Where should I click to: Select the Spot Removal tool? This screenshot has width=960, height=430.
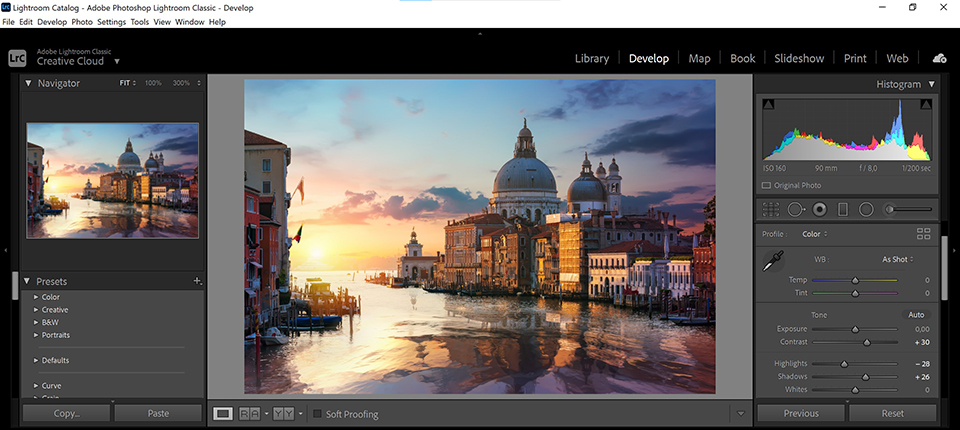tap(795, 209)
